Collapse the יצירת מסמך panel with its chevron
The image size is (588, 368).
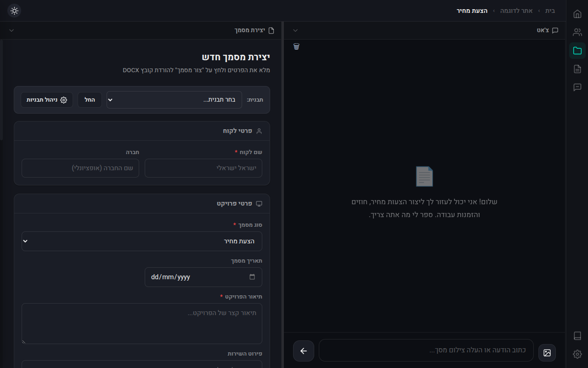pyautogui.click(x=11, y=30)
